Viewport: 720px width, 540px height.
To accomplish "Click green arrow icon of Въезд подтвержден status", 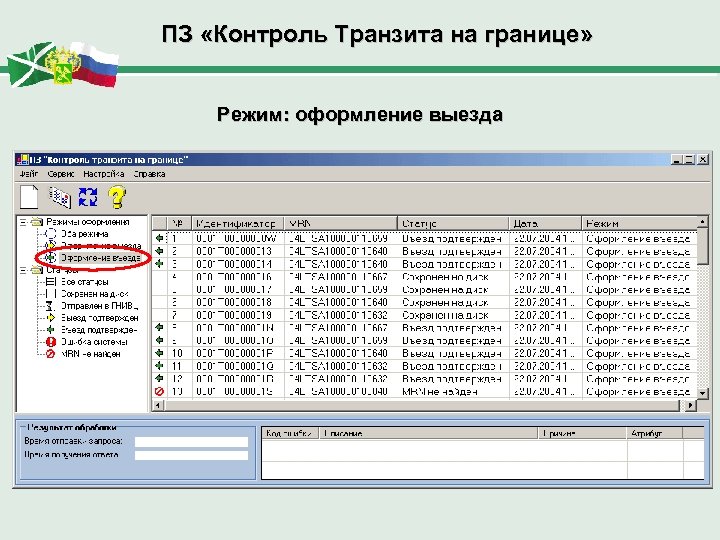I will point(51,330).
